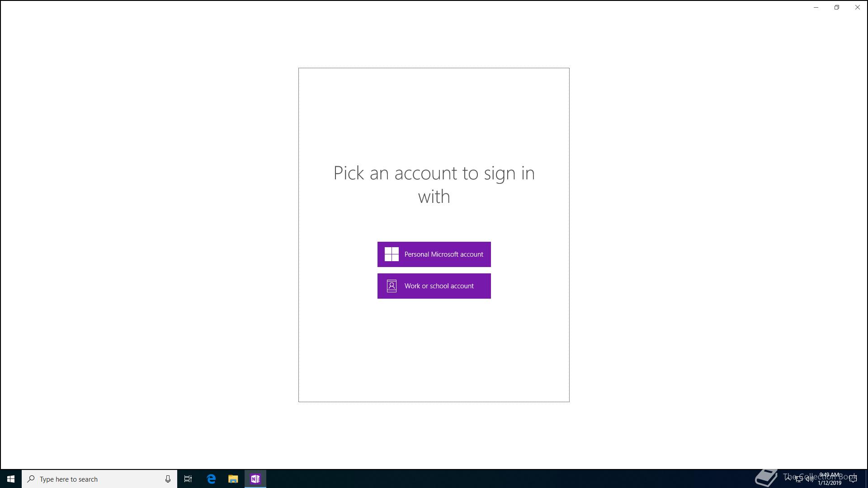868x488 pixels.
Task: Minimize the OneNote window
Action: coord(816,8)
